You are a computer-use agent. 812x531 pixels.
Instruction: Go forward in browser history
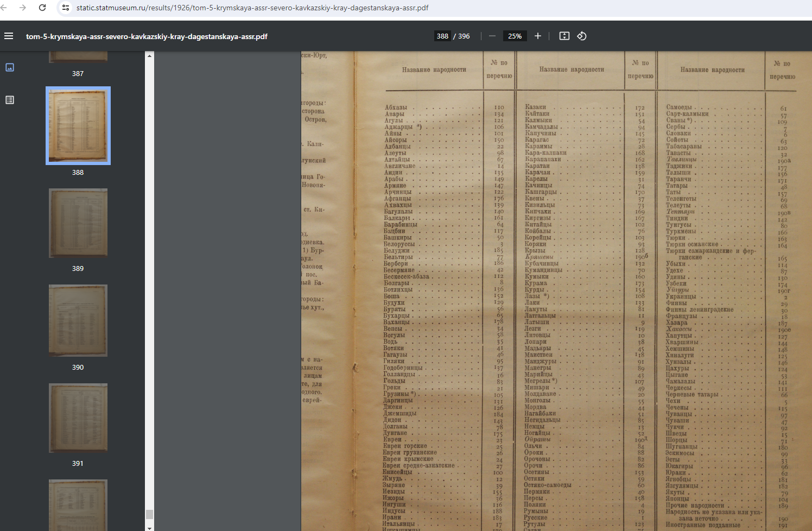click(x=22, y=8)
